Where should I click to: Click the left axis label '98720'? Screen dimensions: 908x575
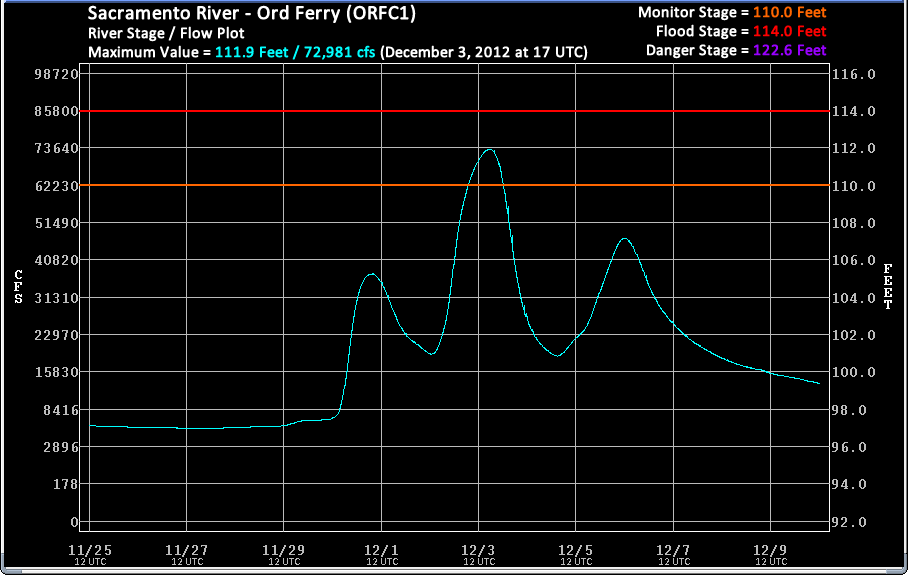[56, 74]
